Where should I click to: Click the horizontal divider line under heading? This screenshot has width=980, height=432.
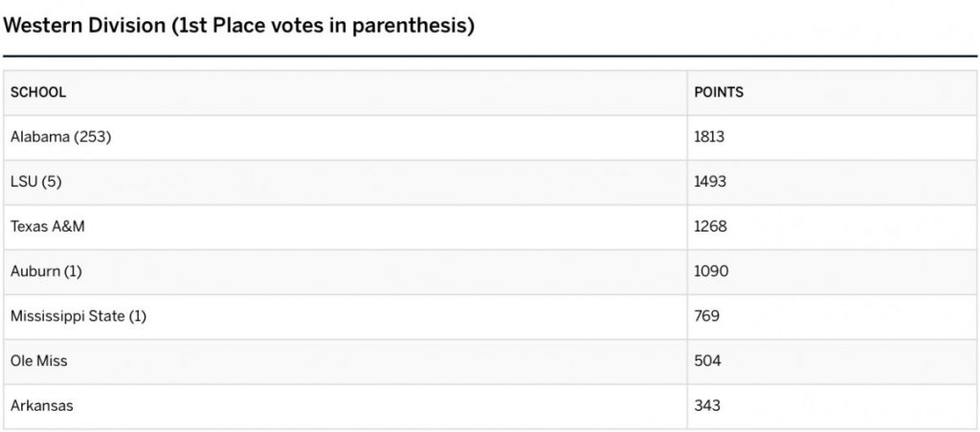pos(490,57)
